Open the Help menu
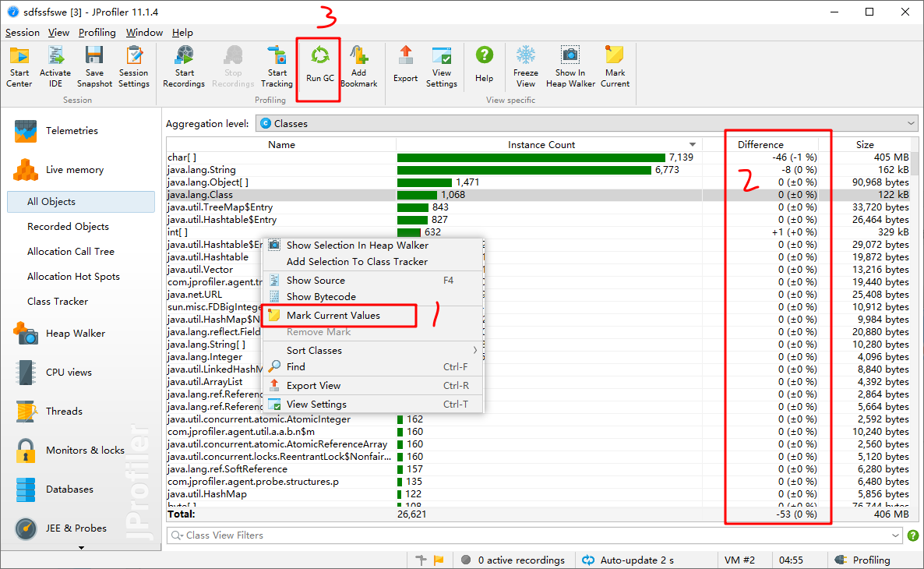 pos(182,33)
